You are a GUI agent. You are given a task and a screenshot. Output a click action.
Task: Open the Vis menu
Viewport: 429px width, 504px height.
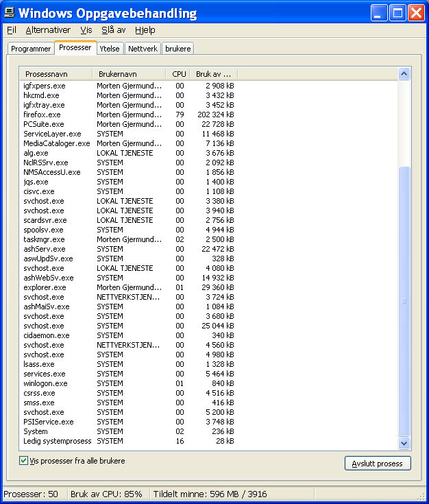pos(86,30)
